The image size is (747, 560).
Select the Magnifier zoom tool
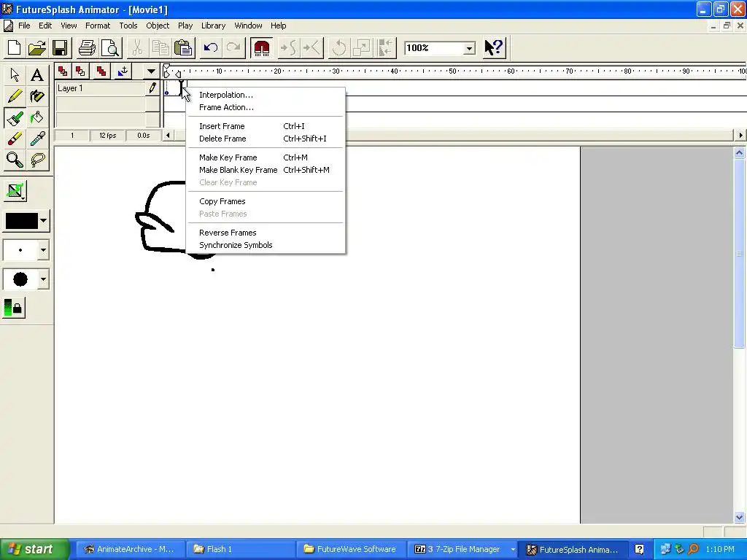[x=15, y=160]
